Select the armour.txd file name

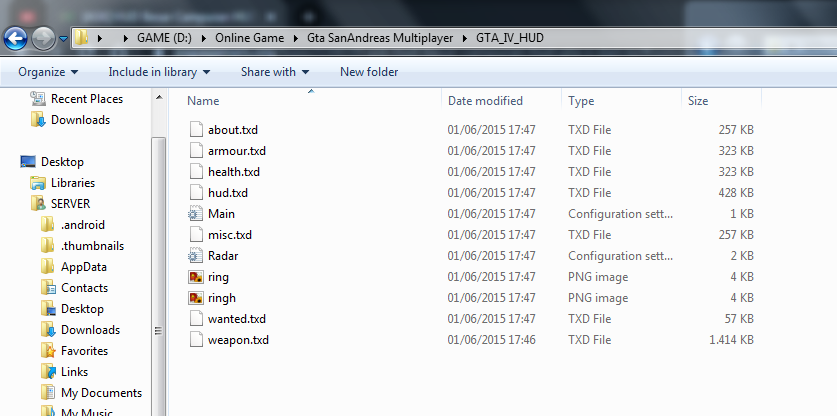236,151
